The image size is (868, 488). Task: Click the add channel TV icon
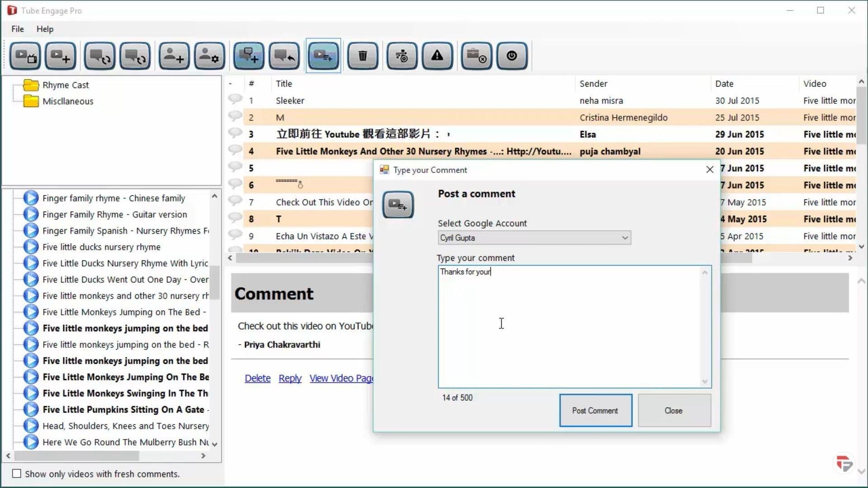click(x=25, y=56)
